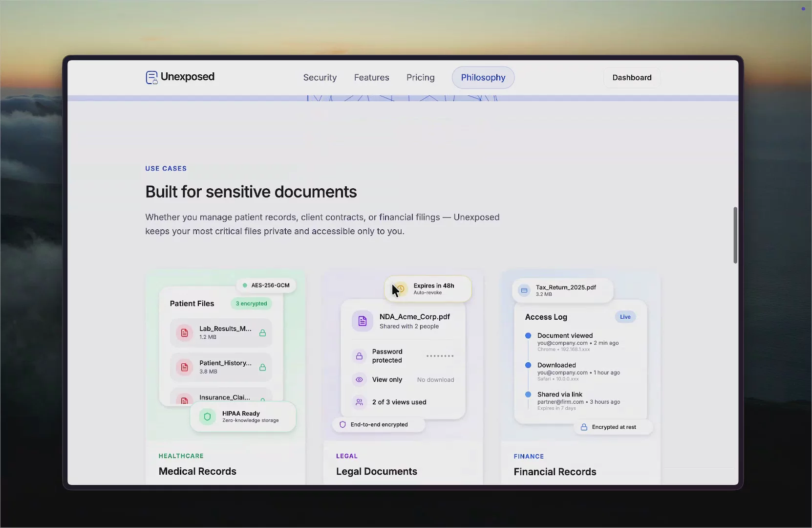
Task: Click the End-to-end encrypted shield icon
Action: click(342, 424)
